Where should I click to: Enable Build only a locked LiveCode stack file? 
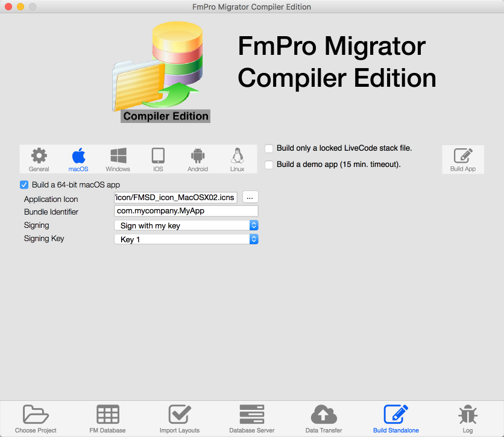coord(269,148)
